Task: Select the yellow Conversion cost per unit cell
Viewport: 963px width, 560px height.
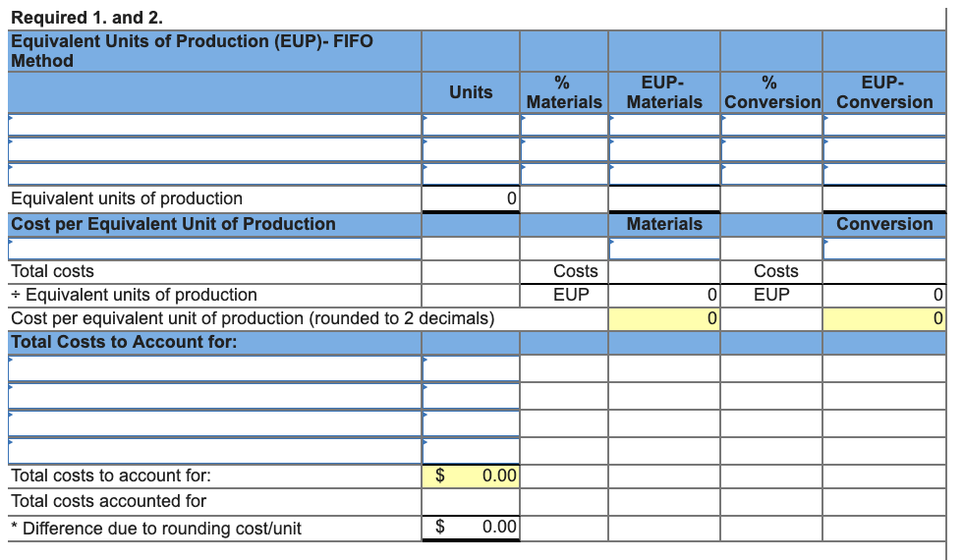Action: (885, 318)
